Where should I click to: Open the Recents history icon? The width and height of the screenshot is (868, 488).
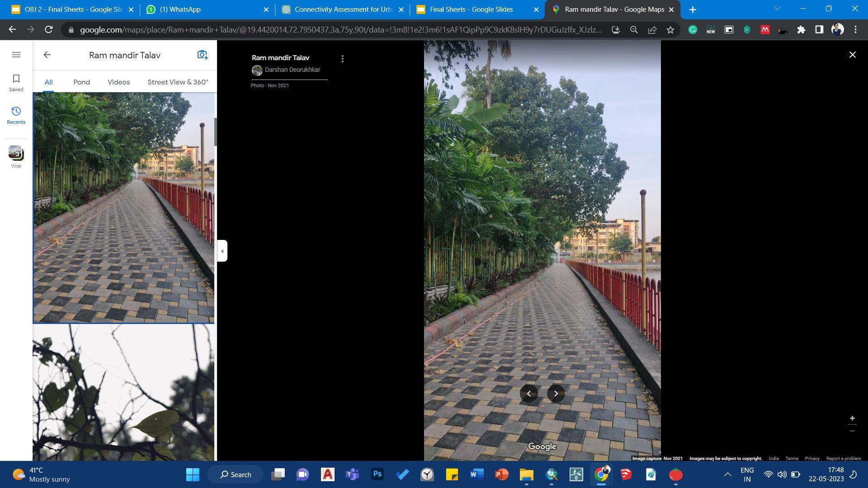16,115
